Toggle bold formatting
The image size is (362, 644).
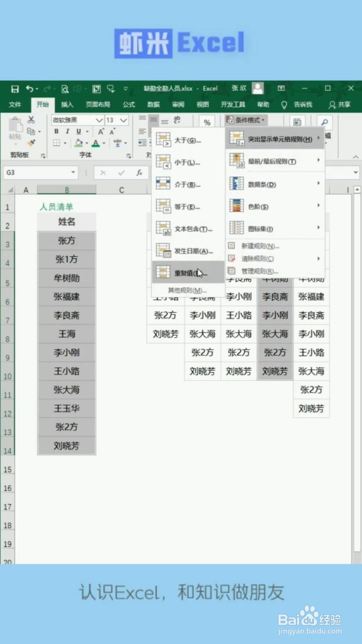(56, 131)
